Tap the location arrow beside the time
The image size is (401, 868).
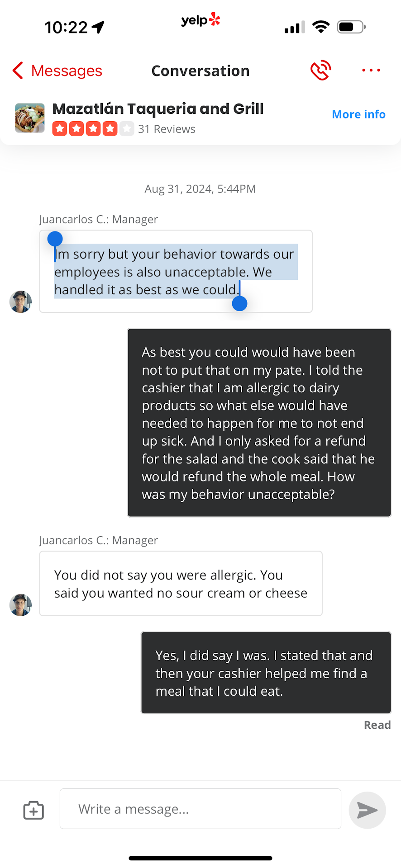pyautogui.click(x=98, y=27)
